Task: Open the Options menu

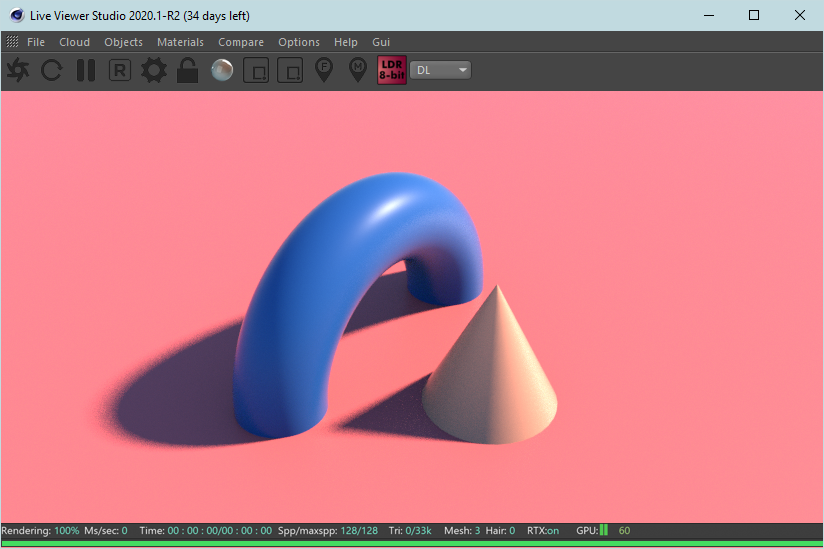Action: point(298,42)
